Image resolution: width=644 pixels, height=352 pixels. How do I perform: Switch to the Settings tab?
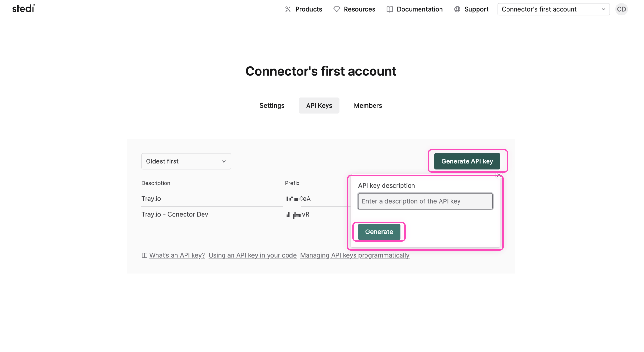pos(272,106)
